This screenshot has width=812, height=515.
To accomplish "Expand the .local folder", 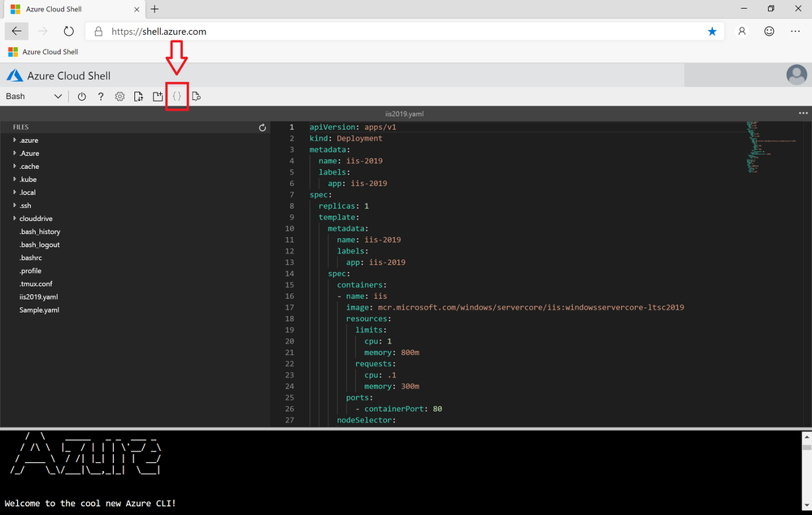I will pyautogui.click(x=15, y=192).
